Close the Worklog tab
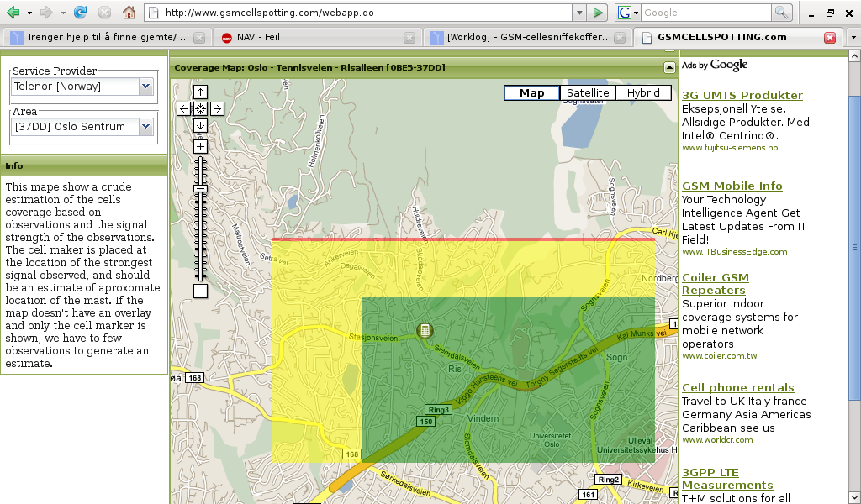This screenshot has height=504, width=861. 620,37
